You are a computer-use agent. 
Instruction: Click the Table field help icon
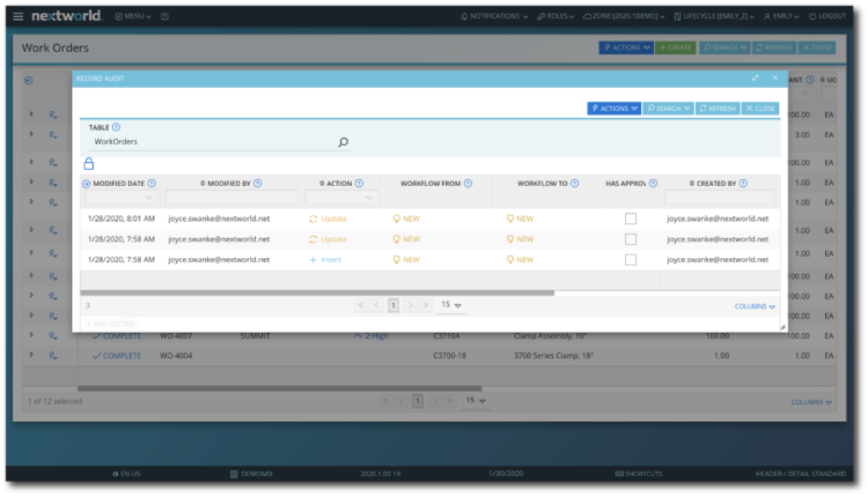point(116,127)
